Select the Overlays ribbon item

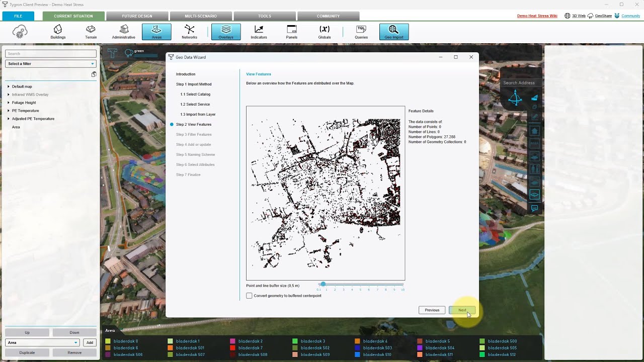click(x=226, y=32)
